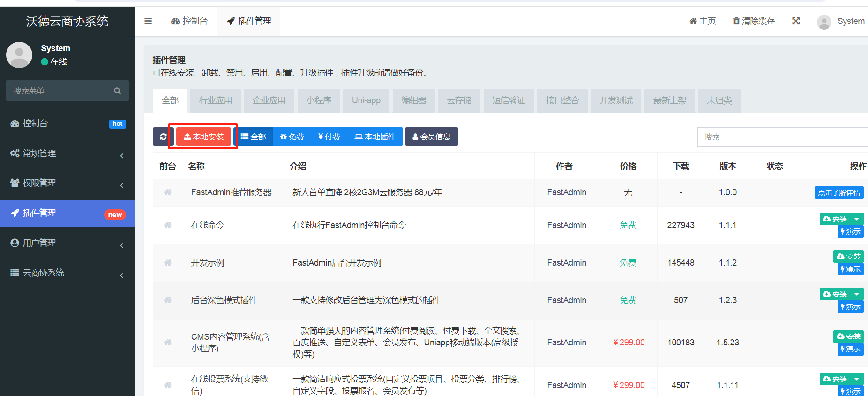Expand 权限管理 sidebar menu
868x396 pixels.
coord(67,183)
